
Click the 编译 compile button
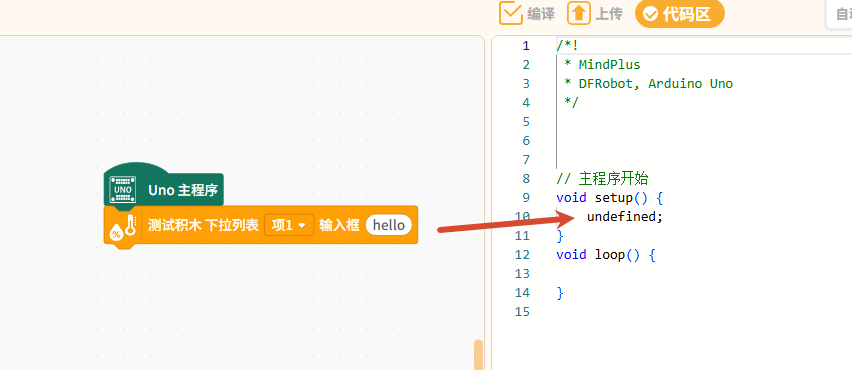[x=527, y=14]
